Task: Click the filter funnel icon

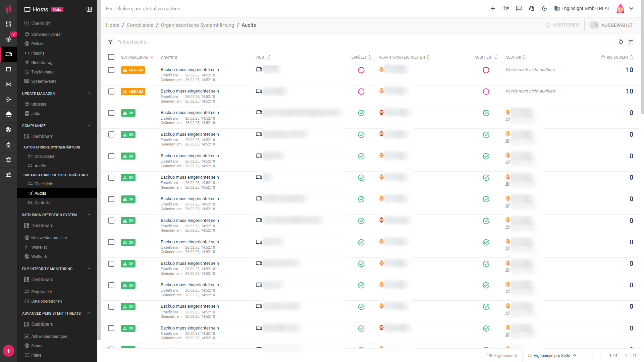Action: [110, 42]
